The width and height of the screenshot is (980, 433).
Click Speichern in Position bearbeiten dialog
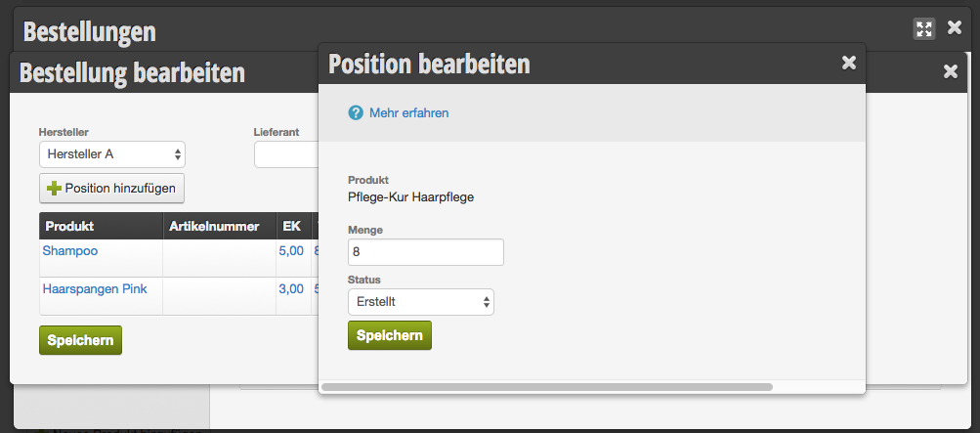pyautogui.click(x=390, y=335)
